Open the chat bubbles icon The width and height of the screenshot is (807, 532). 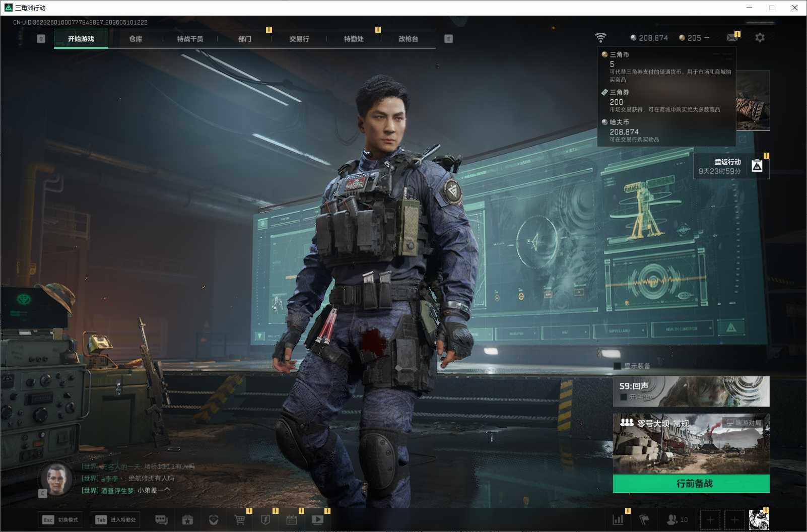(x=161, y=520)
